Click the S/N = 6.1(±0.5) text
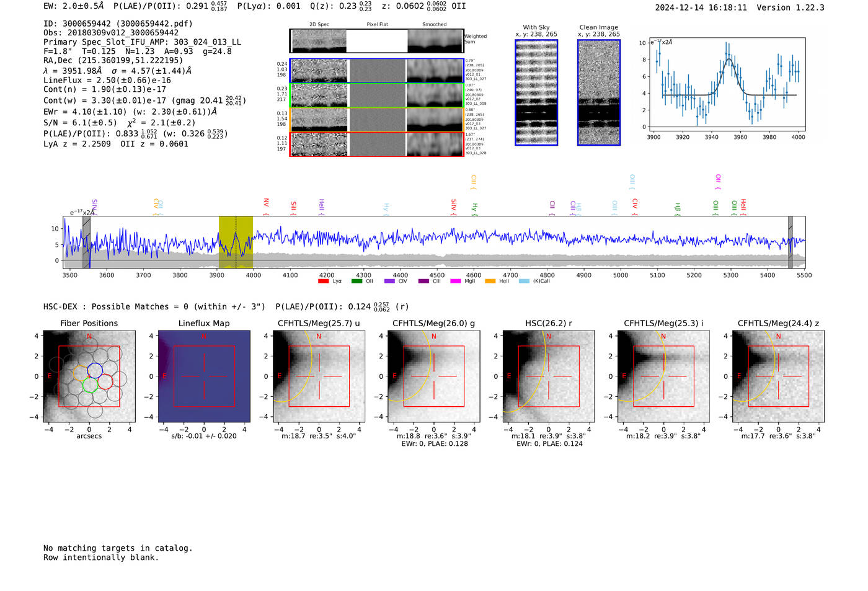Screen dimensions: 868x591 (x=80, y=123)
